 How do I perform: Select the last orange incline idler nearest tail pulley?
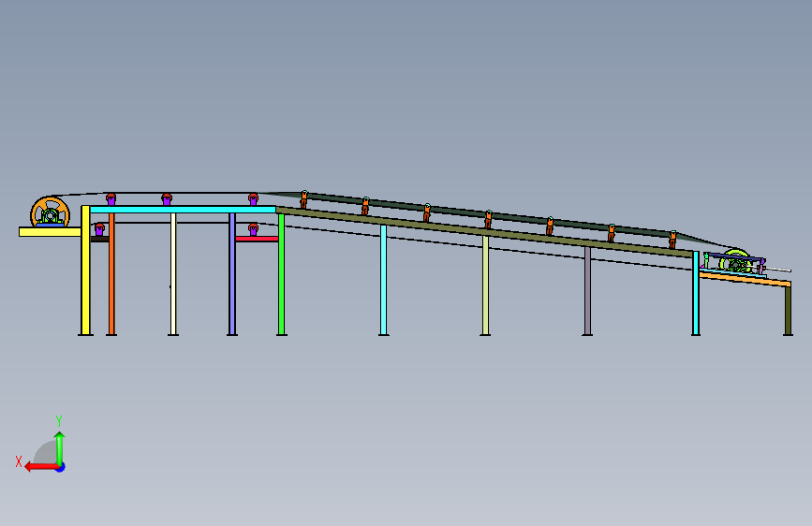pos(672,240)
